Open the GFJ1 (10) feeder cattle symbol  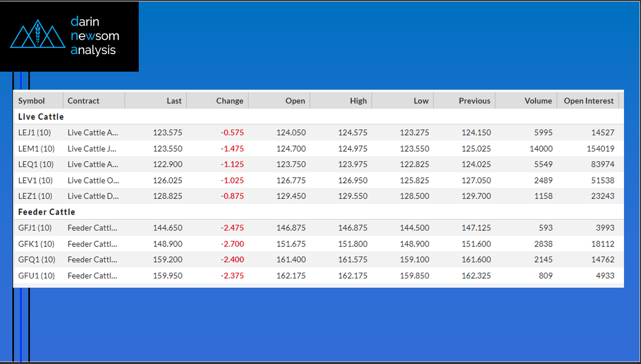click(36, 228)
